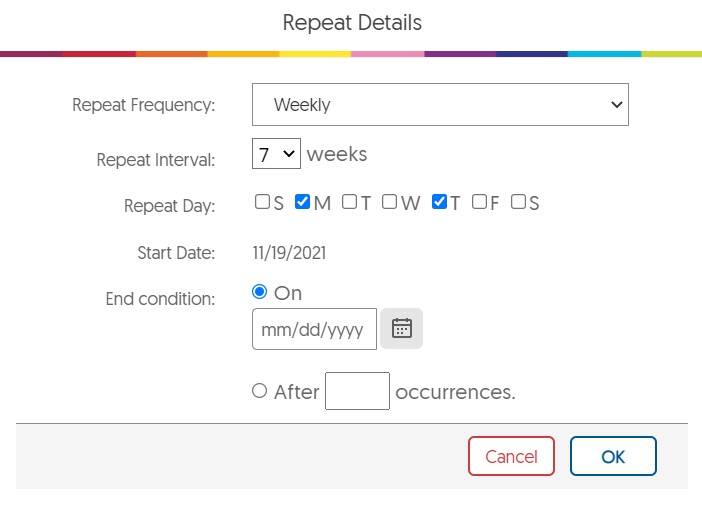Image resolution: width=702 pixels, height=520 pixels.
Task: Confirm with the OK button
Action: pos(613,456)
